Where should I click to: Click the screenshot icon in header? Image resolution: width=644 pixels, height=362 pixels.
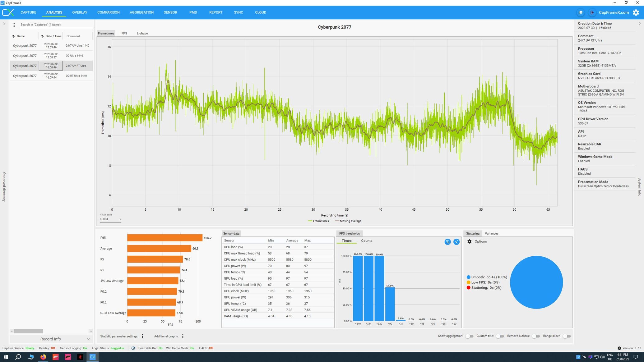tap(580, 12)
